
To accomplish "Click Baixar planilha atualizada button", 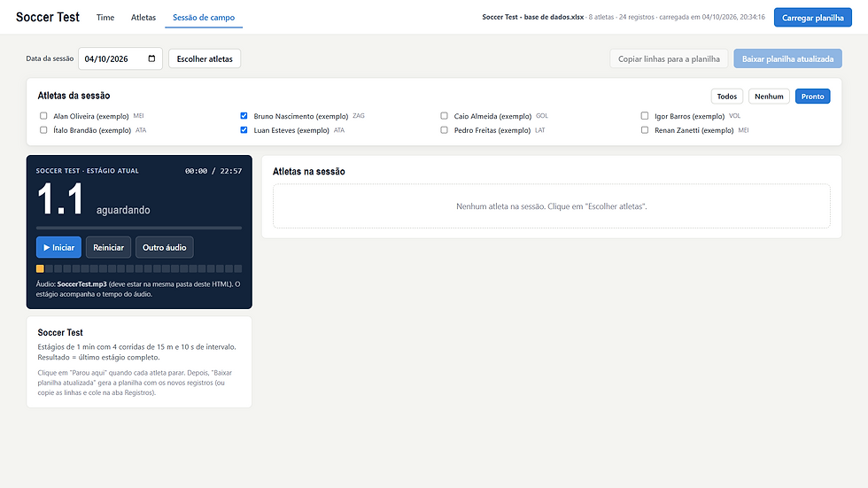I will 787,58.
